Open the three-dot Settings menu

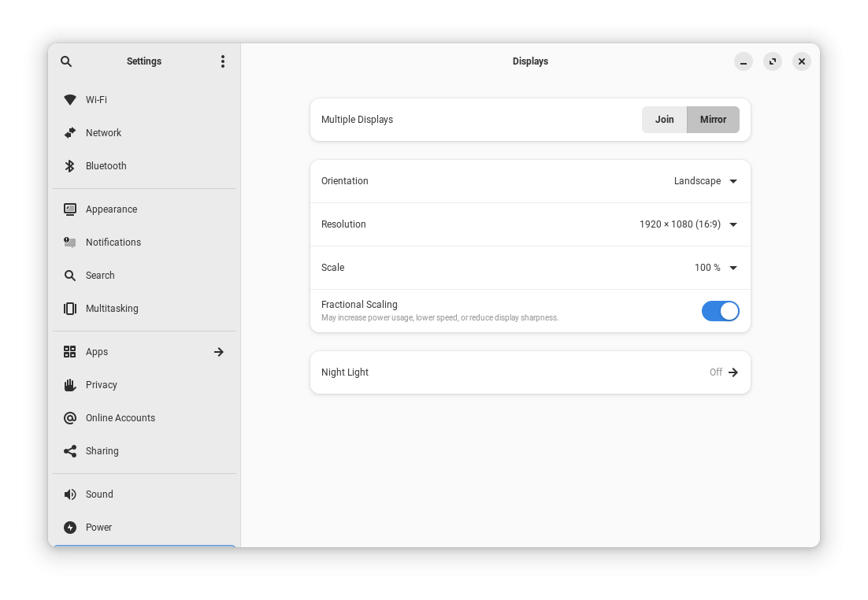pos(223,61)
